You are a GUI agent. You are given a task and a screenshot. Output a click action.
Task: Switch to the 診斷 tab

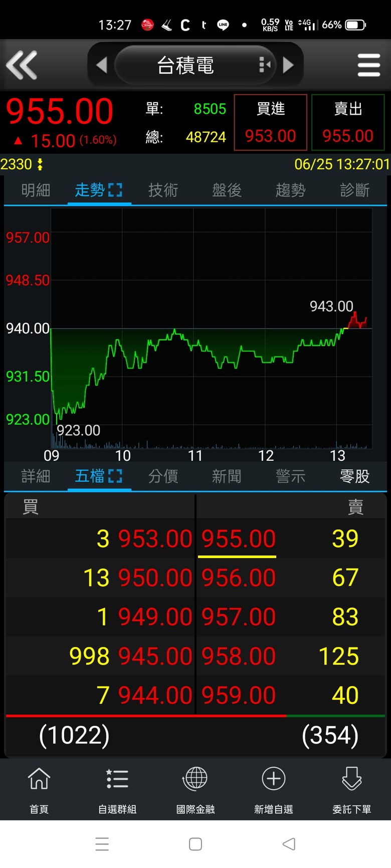point(354,190)
